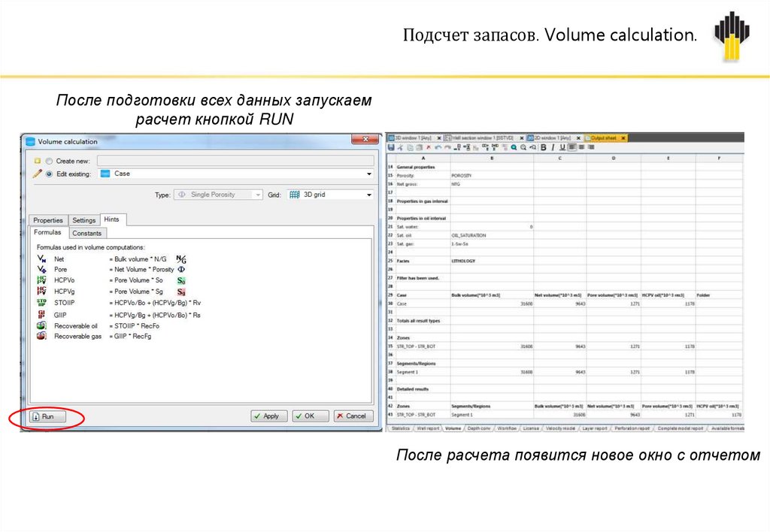Open the Type Single Porosity dropdown
The image size is (770, 532).
click(x=219, y=195)
